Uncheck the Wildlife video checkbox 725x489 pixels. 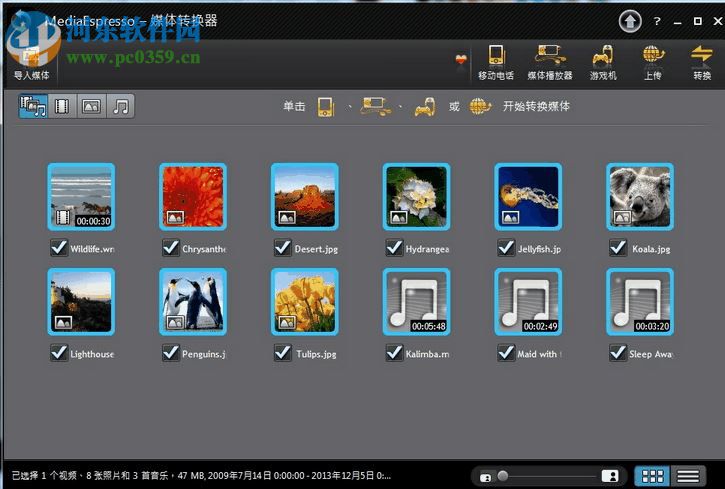click(59, 248)
